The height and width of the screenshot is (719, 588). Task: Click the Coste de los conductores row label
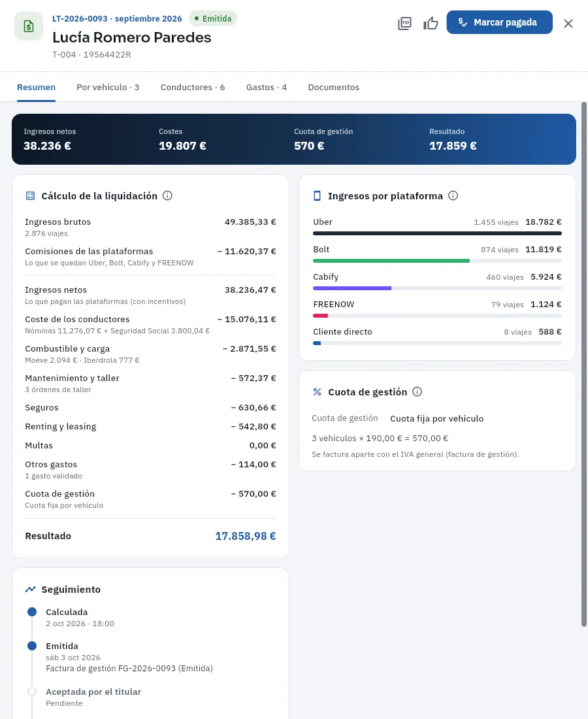78,319
